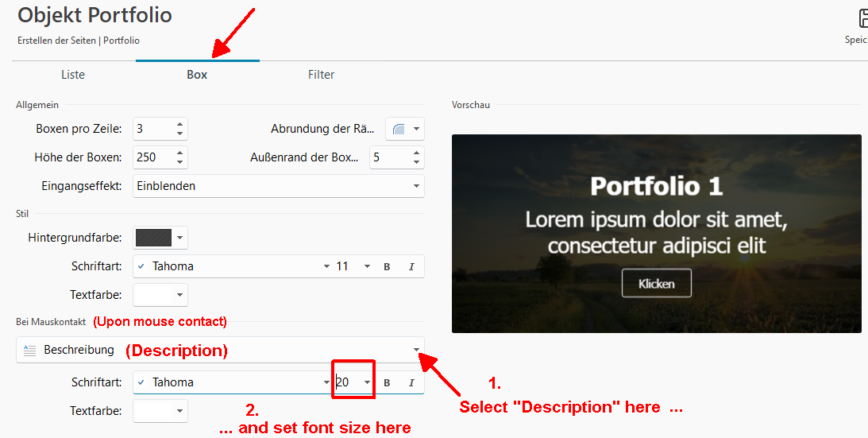Toggle italic in the Stil font row
This screenshot has height=438, width=868.
click(x=411, y=266)
